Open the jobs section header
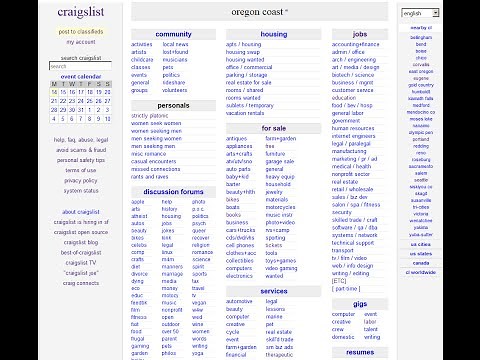 pyautogui.click(x=360, y=34)
